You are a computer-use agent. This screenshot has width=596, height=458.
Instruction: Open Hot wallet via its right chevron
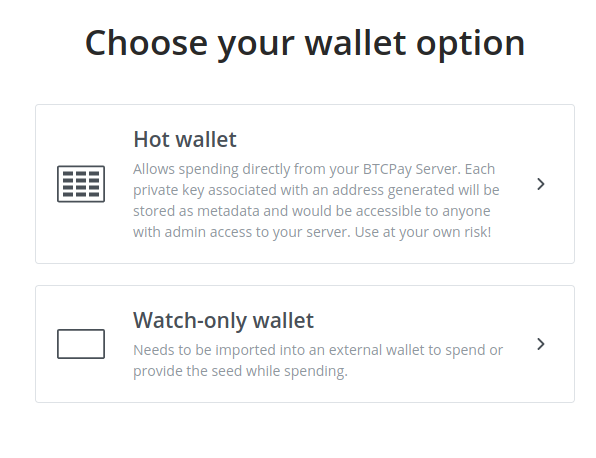[541, 184]
